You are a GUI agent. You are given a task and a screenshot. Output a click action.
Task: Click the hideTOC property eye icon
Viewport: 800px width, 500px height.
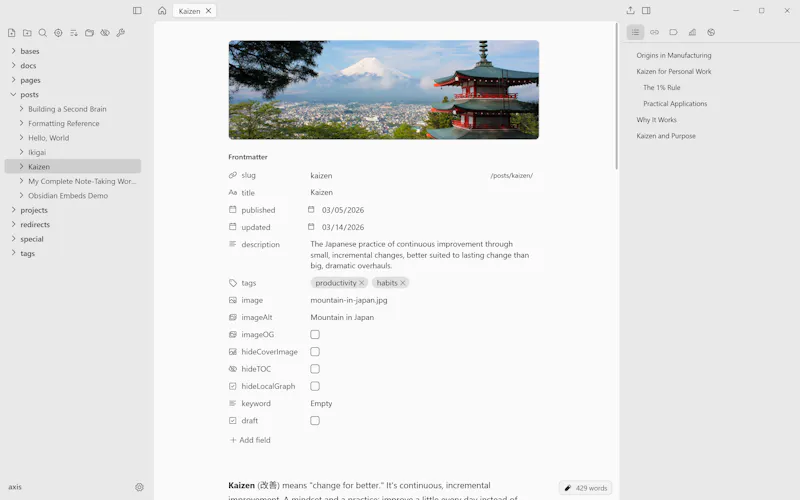(x=233, y=368)
